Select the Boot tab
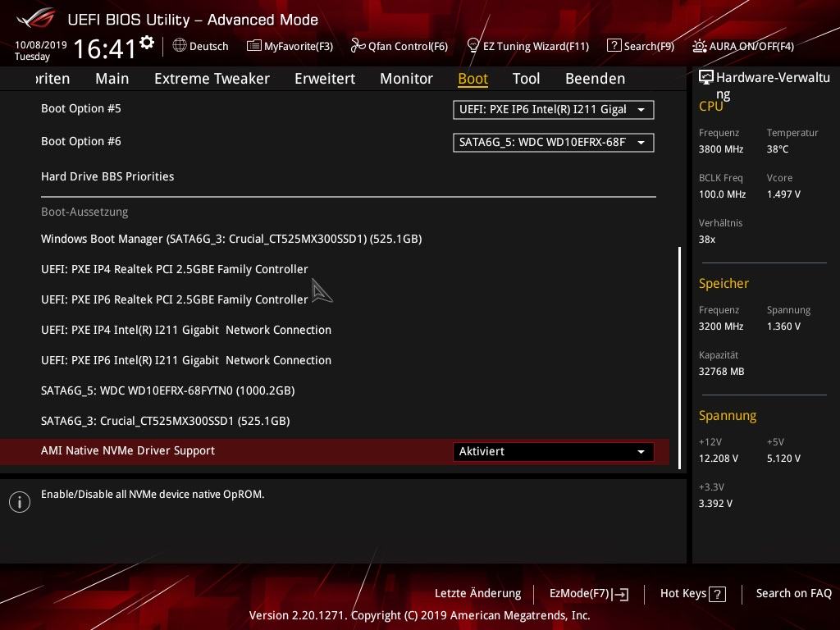Image resolution: width=840 pixels, height=630 pixels. coord(473,79)
